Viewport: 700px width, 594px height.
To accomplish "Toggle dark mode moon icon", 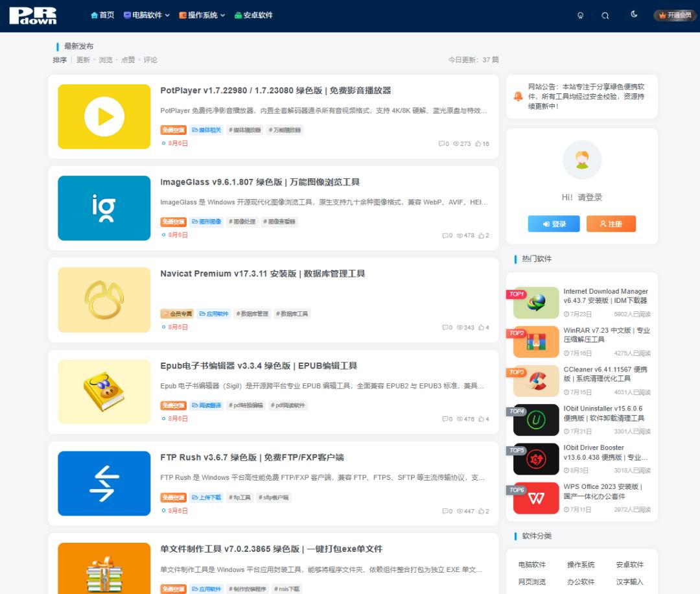I will click(x=634, y=14).
